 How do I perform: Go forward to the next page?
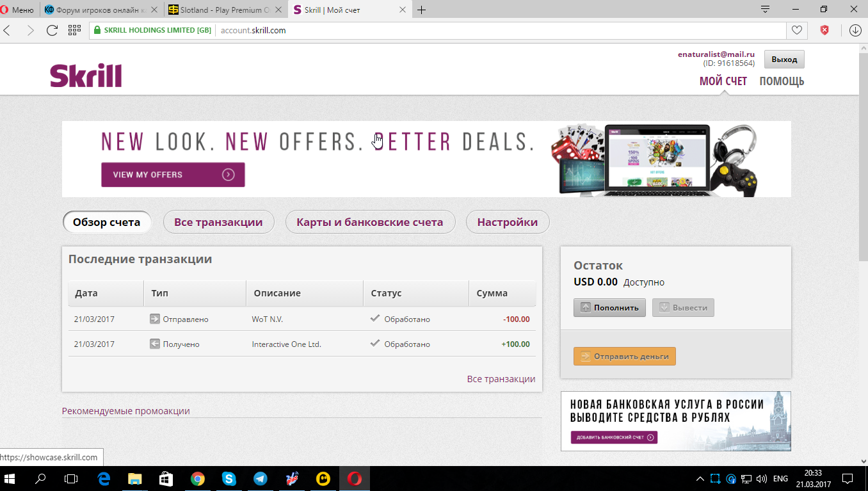tap(30, 30)
